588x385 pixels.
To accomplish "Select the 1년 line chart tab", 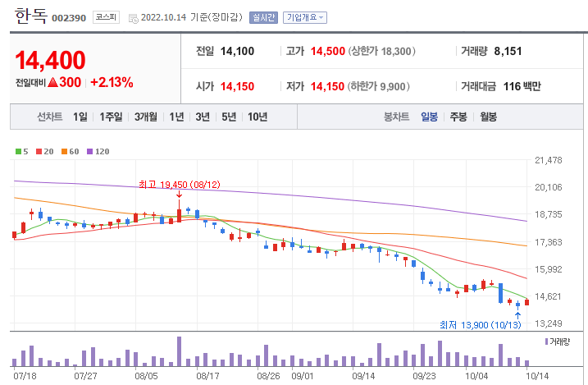I will click(x=176, y=117).
